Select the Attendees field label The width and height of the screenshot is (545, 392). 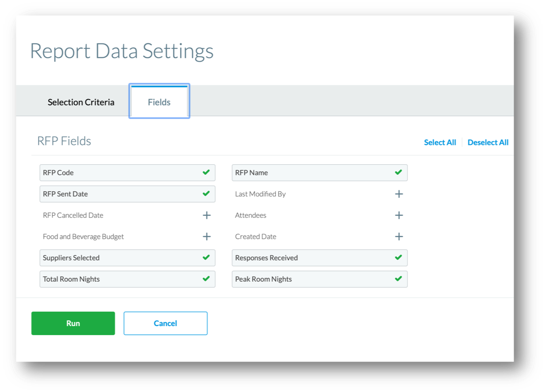251,215
